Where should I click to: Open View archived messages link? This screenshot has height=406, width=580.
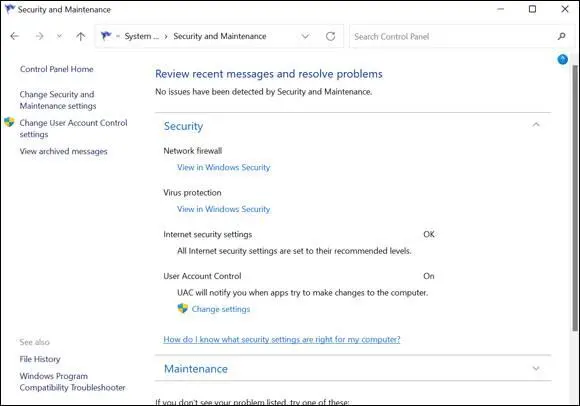pyautogui.click(x=63, y=151)
